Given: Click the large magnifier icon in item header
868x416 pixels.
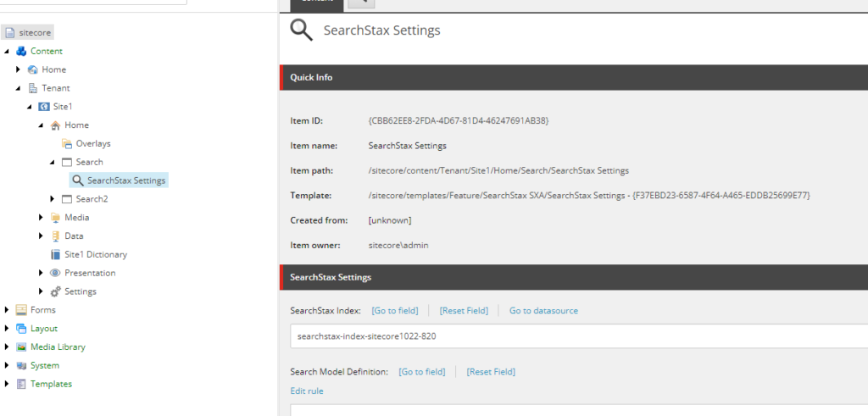Looking at the screenshot, I should (302, 30).
